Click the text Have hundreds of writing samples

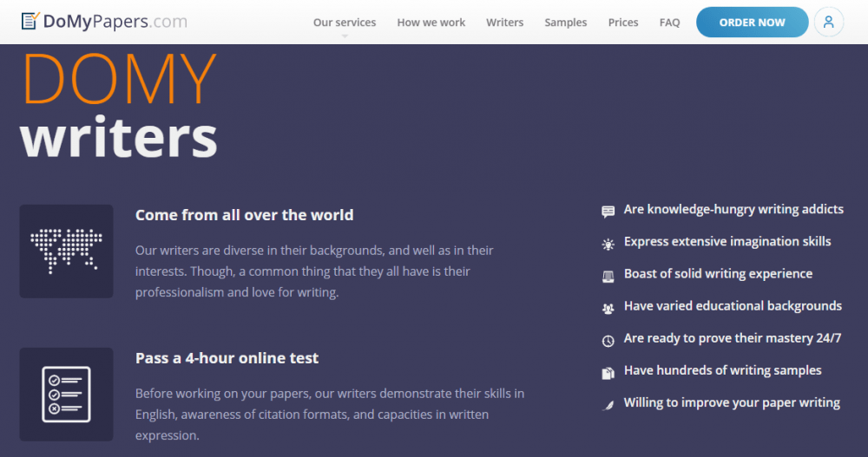(x=722, y=370)
